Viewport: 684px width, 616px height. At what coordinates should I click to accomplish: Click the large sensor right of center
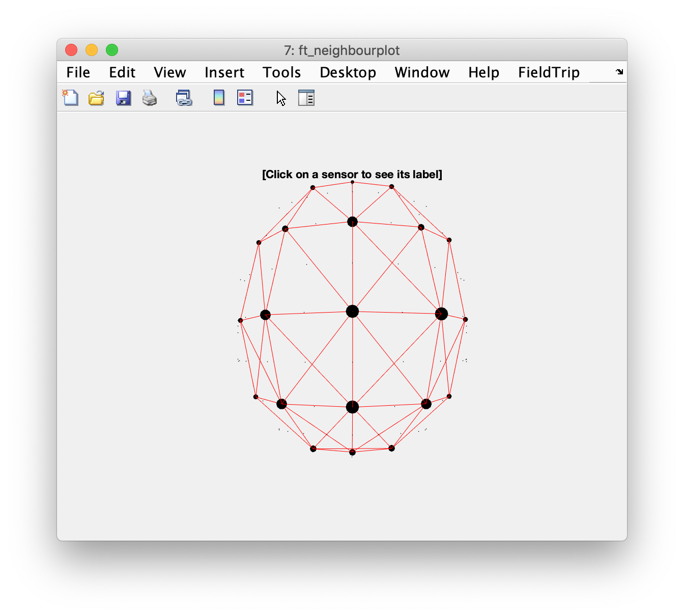click(x=441, y=314)
